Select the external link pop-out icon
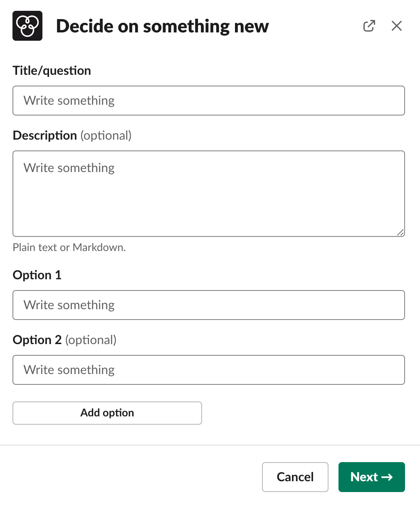Screen dimensions: 420x507 point(369,26)
